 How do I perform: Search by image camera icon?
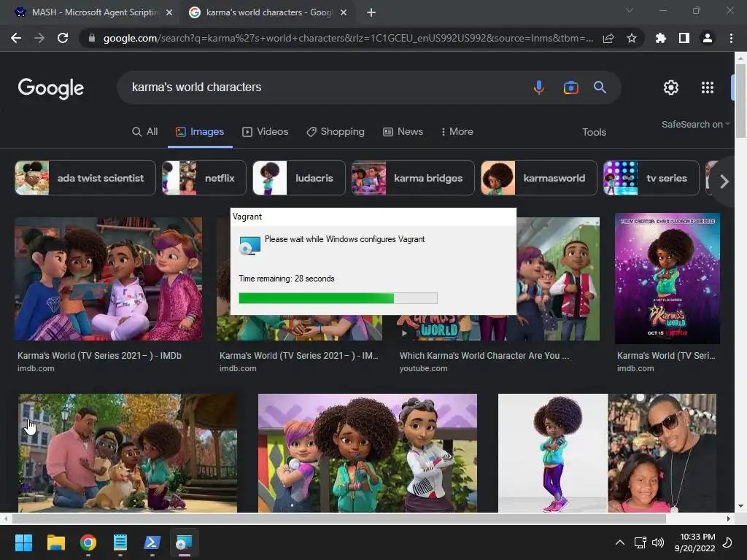(570, 87)
